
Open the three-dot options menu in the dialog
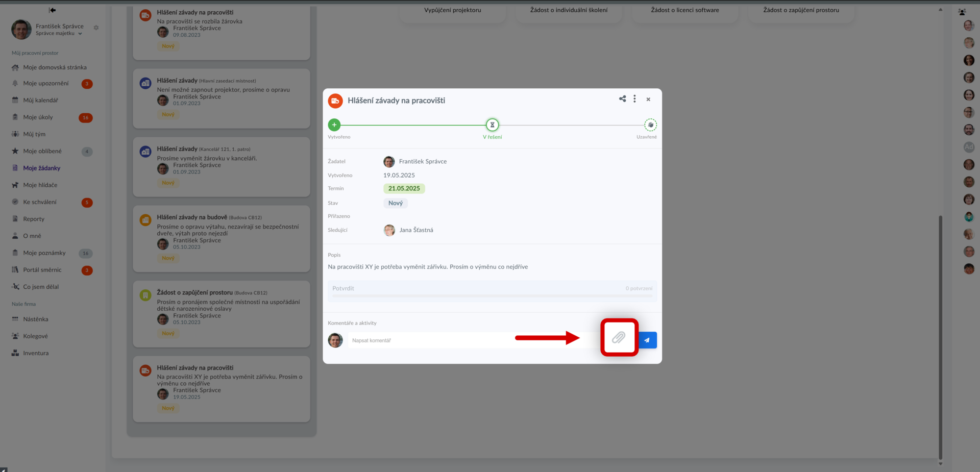(634, 99)
